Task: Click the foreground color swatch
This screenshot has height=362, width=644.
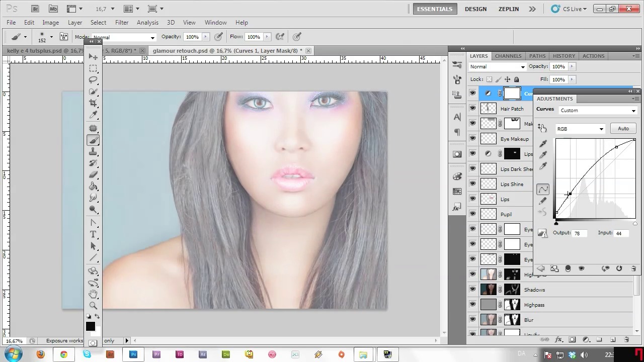Action: 90,327
